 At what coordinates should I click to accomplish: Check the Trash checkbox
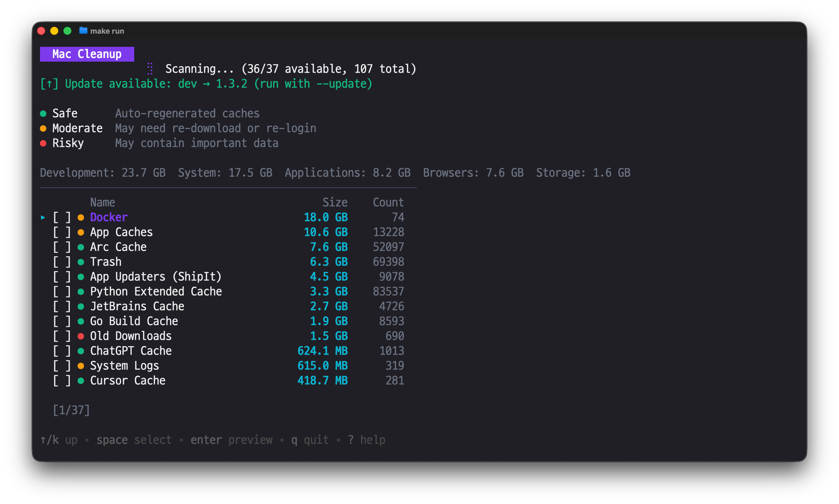[62, 262]
